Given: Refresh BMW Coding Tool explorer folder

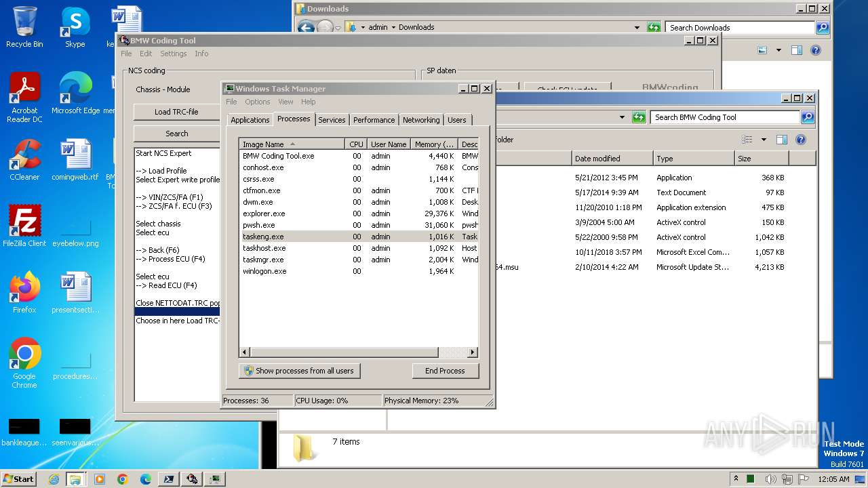Looking at the screenshot, I should pos(639,117).
